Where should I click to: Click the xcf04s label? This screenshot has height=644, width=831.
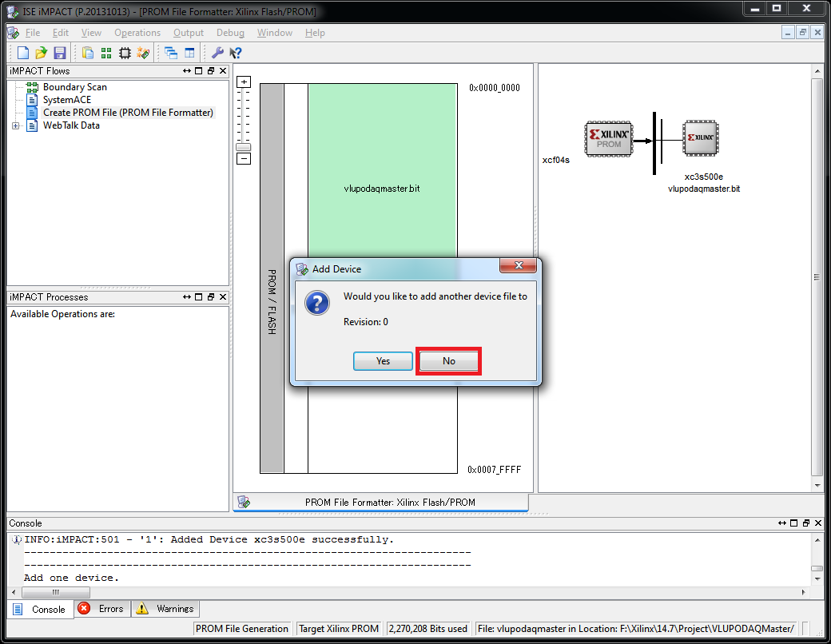pos(555,160)
